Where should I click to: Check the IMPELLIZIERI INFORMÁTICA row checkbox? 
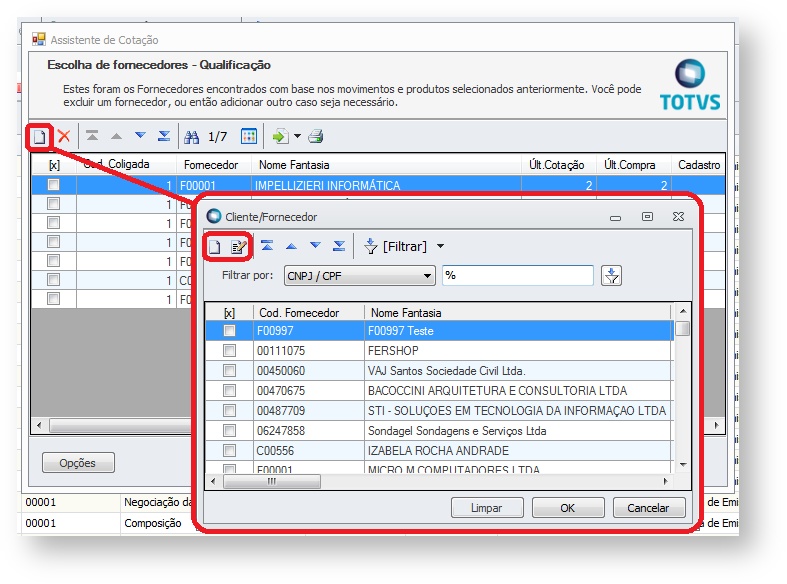click(53, 185)
